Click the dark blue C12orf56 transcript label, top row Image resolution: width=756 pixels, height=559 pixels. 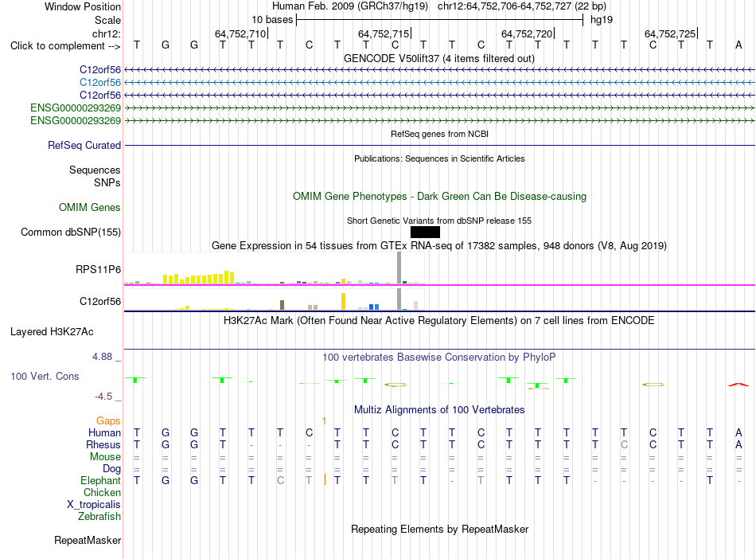tap(99, 70)
